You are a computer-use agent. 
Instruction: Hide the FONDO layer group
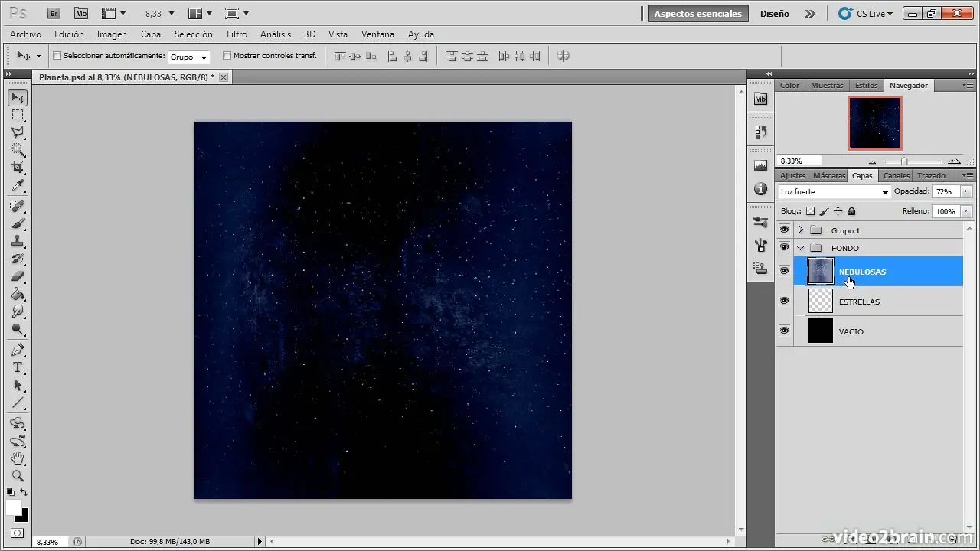784,247
